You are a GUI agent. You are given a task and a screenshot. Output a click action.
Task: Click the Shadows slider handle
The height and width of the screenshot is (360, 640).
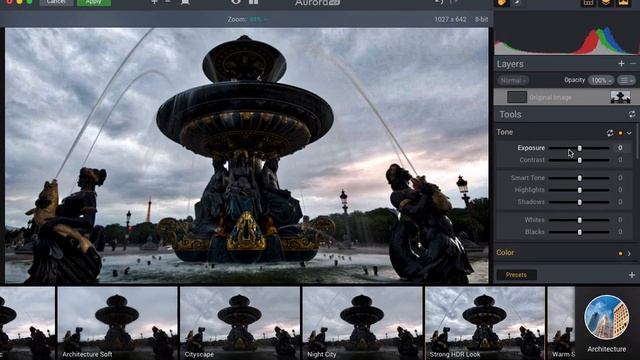click(580, 202)
